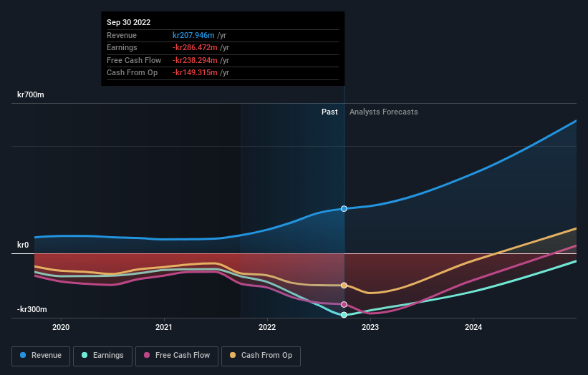Click the pink Free Cash Flow data point marker
588x375 pixels.
tap(344, 305)
